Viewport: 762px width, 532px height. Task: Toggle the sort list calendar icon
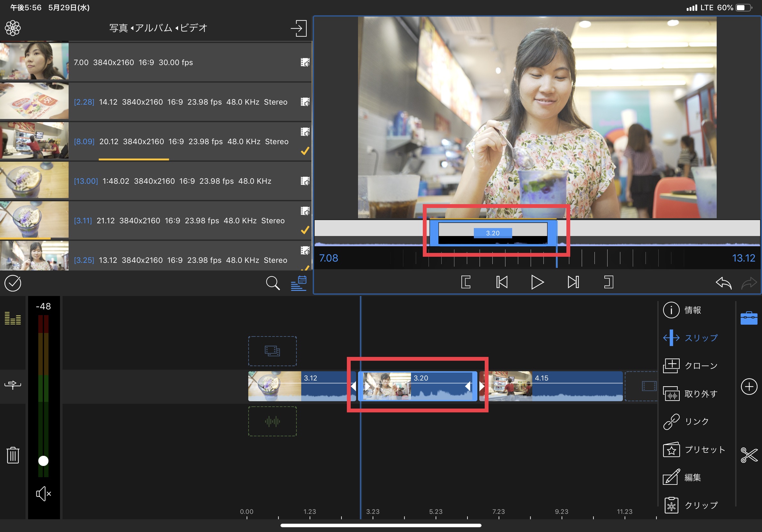click(x=298, y=283)
